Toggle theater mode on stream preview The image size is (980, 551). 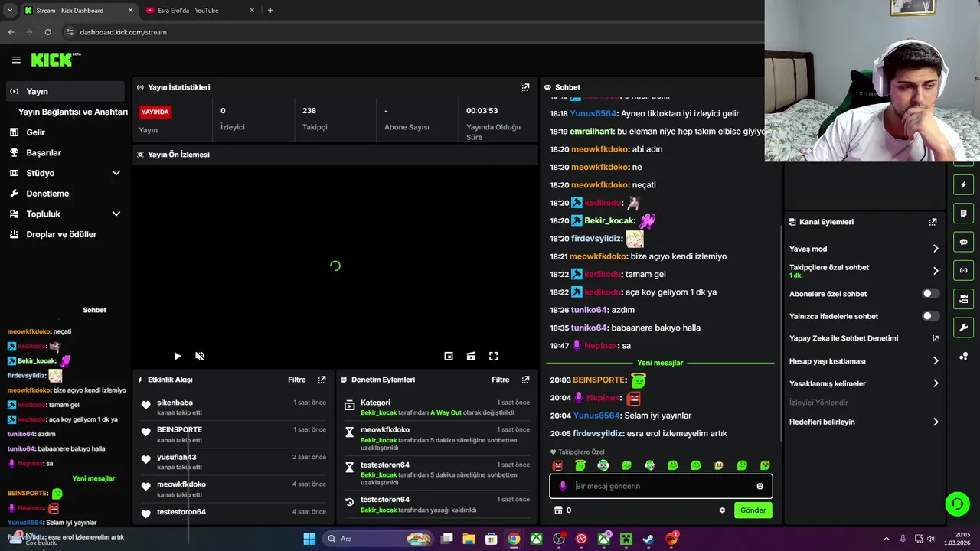471,356
